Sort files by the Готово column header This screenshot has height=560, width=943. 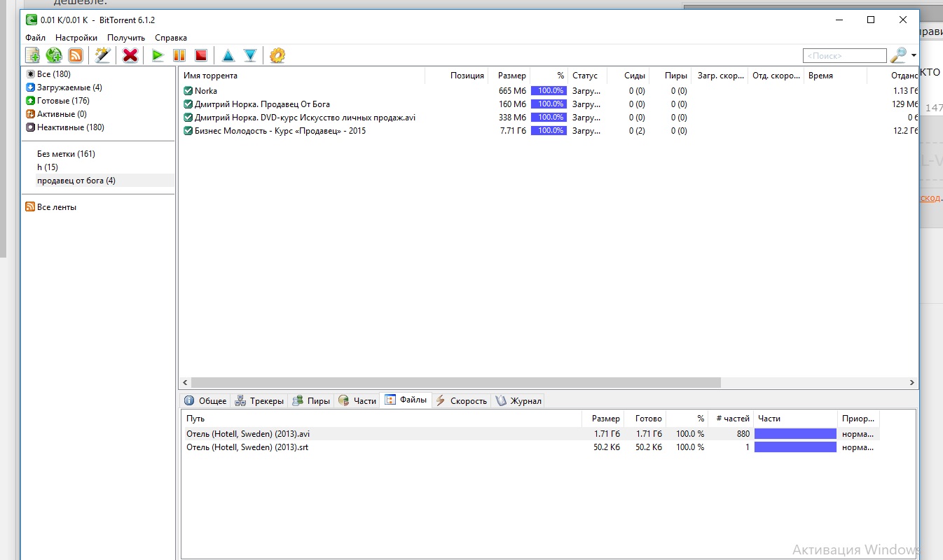coord(645,419)
